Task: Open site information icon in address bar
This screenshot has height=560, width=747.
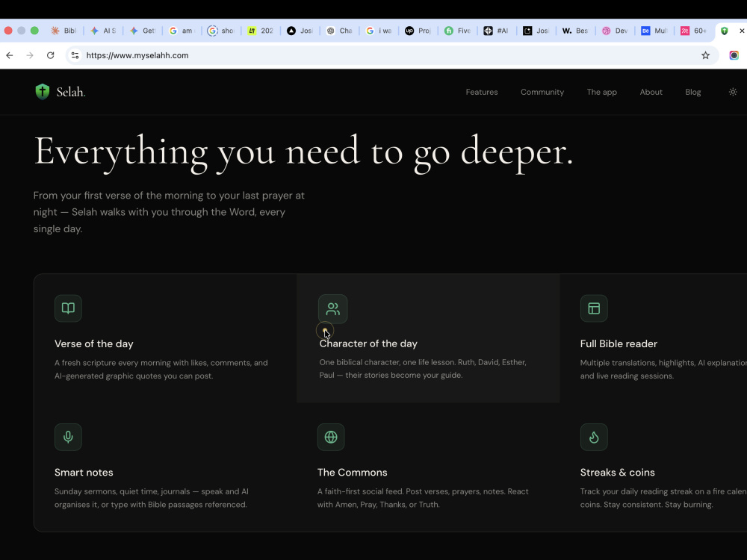Action: tap(75, 55)
